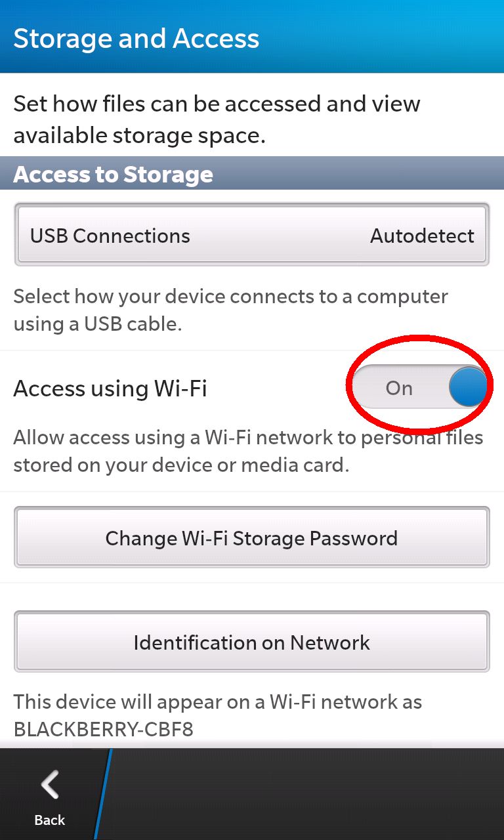
Task: Click the blue knob of Wi-Fi toggle
Action: pos(469,387)
